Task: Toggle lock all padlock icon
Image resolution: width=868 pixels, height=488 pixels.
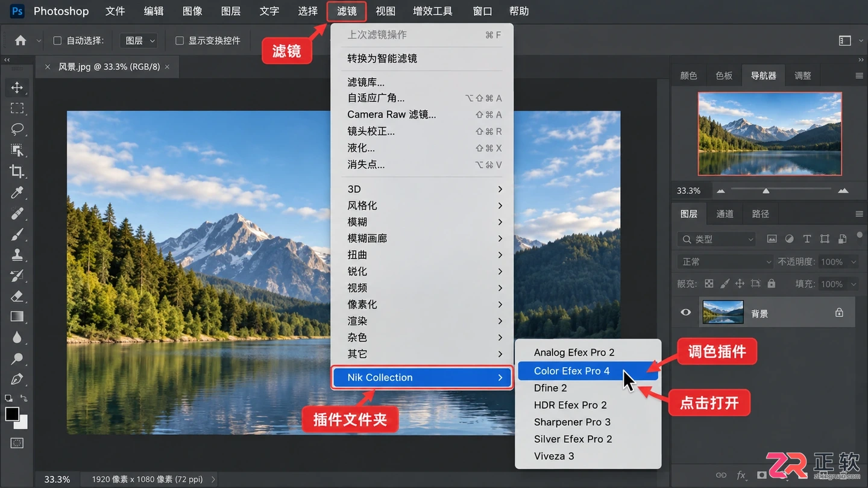Action: (x=771, y=284)
